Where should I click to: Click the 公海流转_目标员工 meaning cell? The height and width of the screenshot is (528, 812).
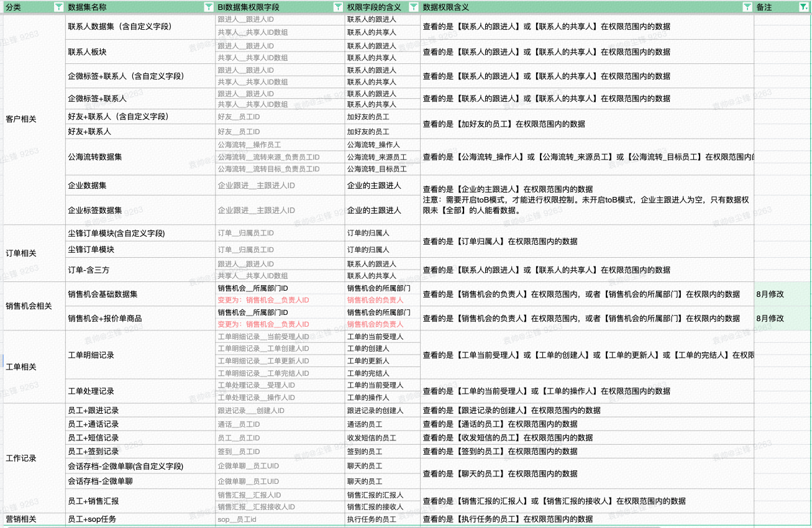[x=383, y=170]
